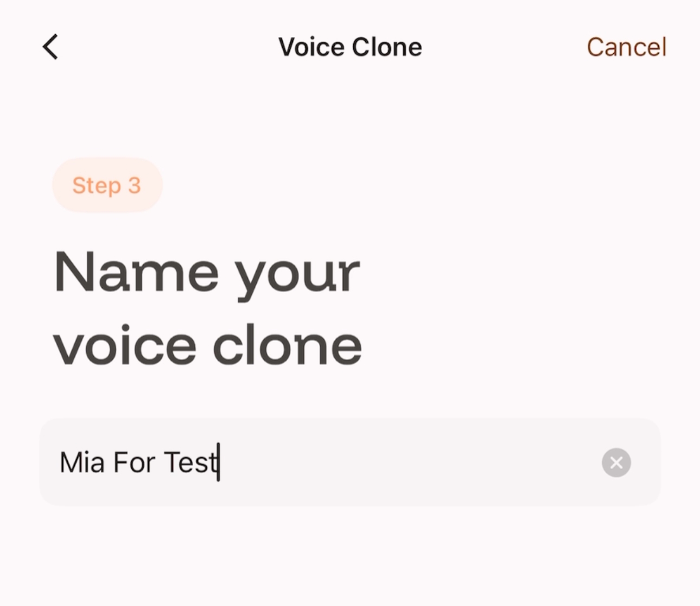700x606 pixels.
Task: Erase 'Mia For Test' using the clear button
Action: tap(616, 463)
